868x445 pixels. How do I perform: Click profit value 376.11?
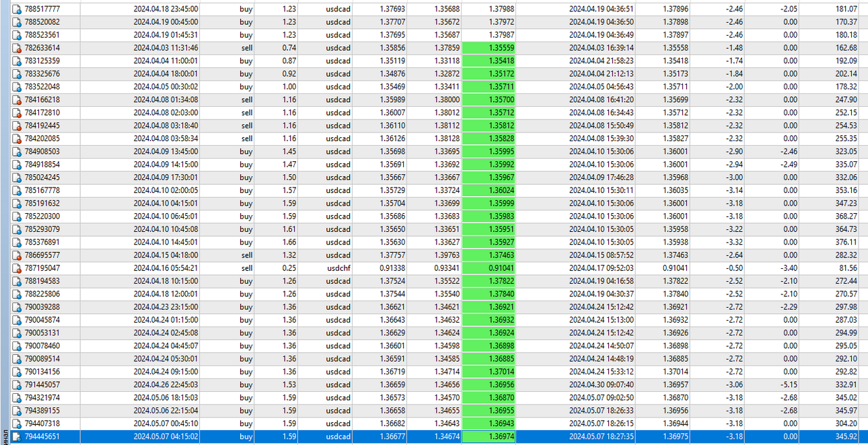click(846, 242)
